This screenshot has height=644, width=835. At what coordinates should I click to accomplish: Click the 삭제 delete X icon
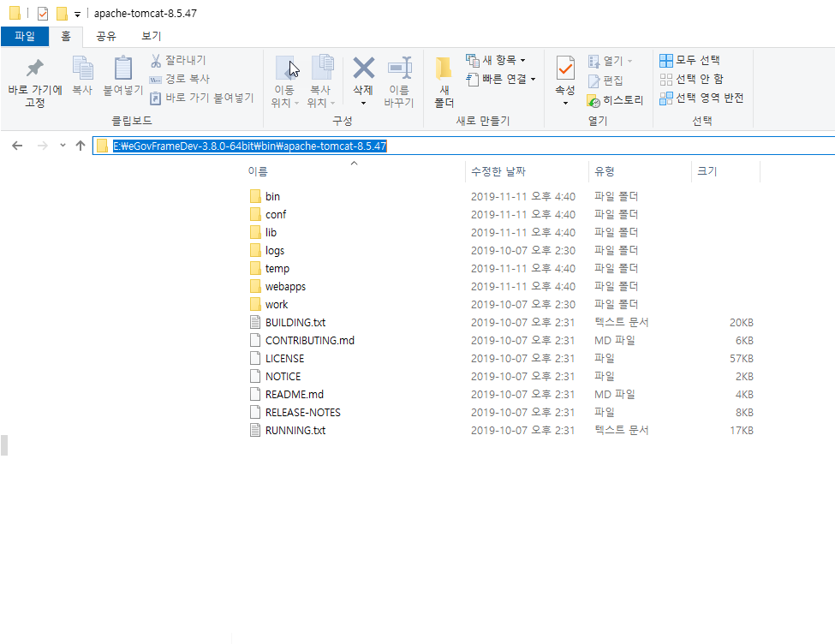tap(363, 69)
